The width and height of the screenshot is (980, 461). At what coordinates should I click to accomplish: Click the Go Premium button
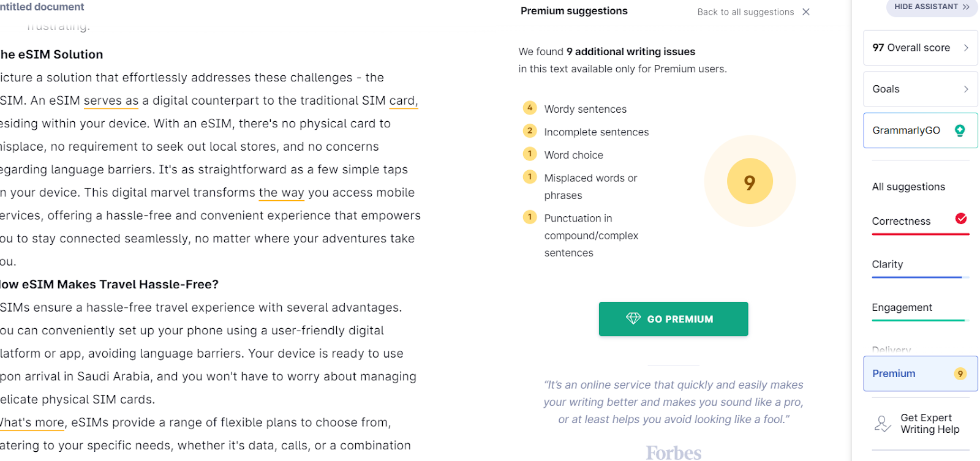pos(673,319)
